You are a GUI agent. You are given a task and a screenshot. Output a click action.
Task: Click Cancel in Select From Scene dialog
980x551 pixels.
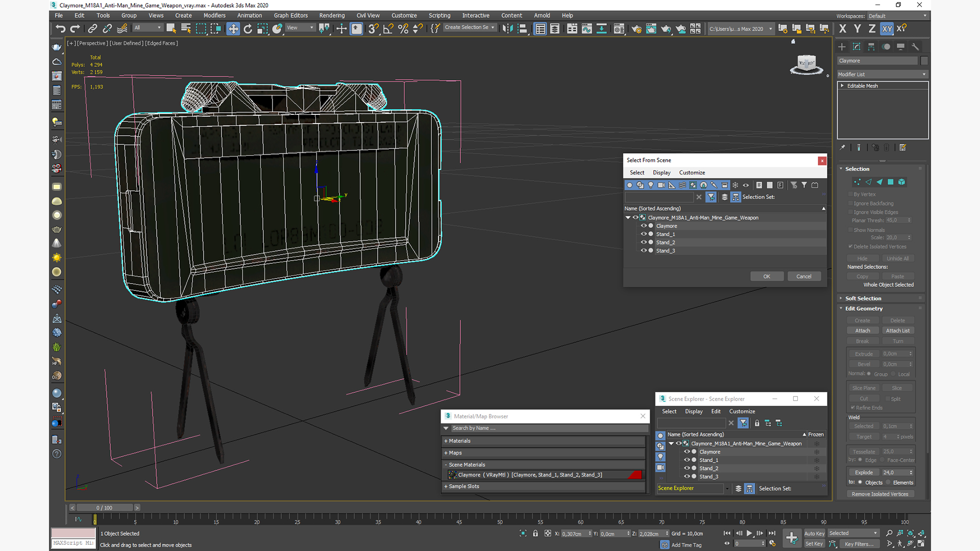(x=804, y=277)
